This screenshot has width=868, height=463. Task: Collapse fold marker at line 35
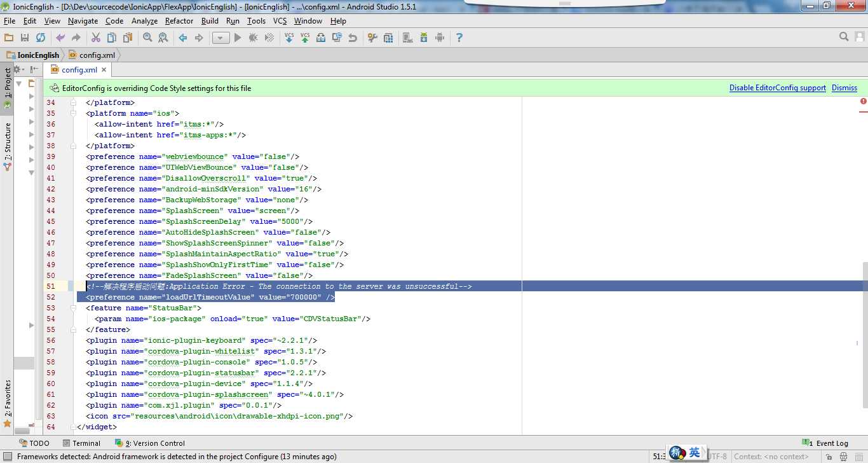tap(73, 113)
